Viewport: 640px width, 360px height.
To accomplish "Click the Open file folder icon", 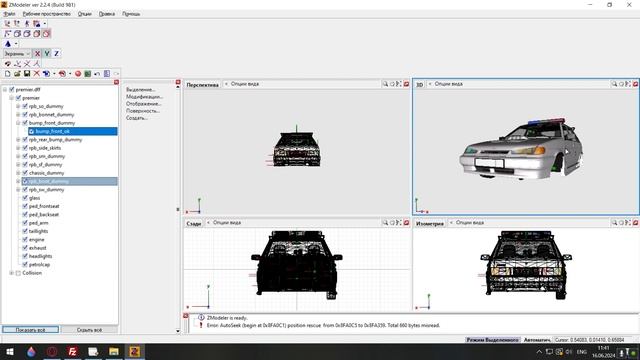I will pyautogui.click(x=17, y=73).
